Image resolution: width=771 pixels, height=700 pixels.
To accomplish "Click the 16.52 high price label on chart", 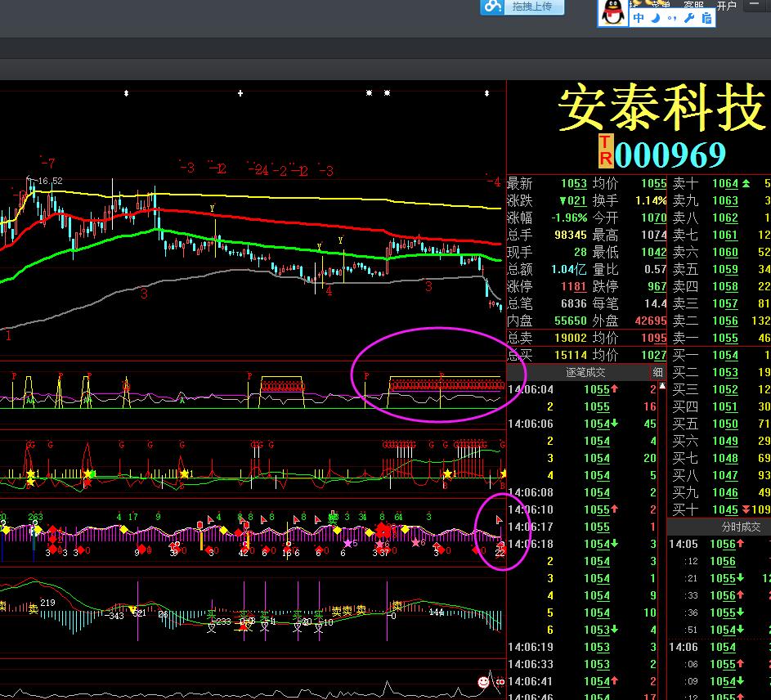I will click(x=50, y=181).
